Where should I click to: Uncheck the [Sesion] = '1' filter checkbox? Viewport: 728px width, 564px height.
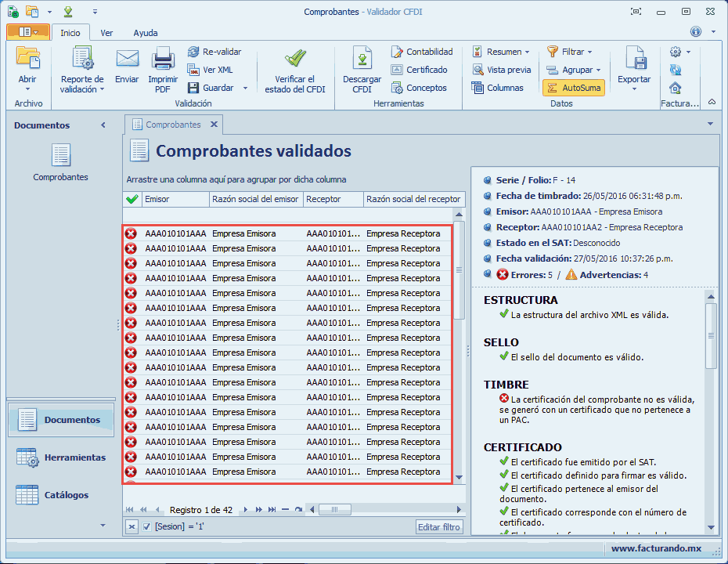pyautogui.click(x=146, y=526)
